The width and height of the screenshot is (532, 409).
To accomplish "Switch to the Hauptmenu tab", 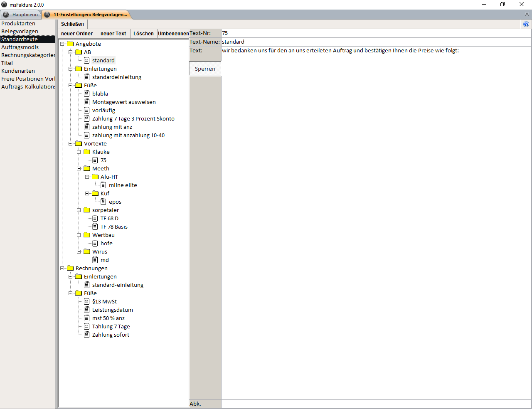I will coord(21,15).
